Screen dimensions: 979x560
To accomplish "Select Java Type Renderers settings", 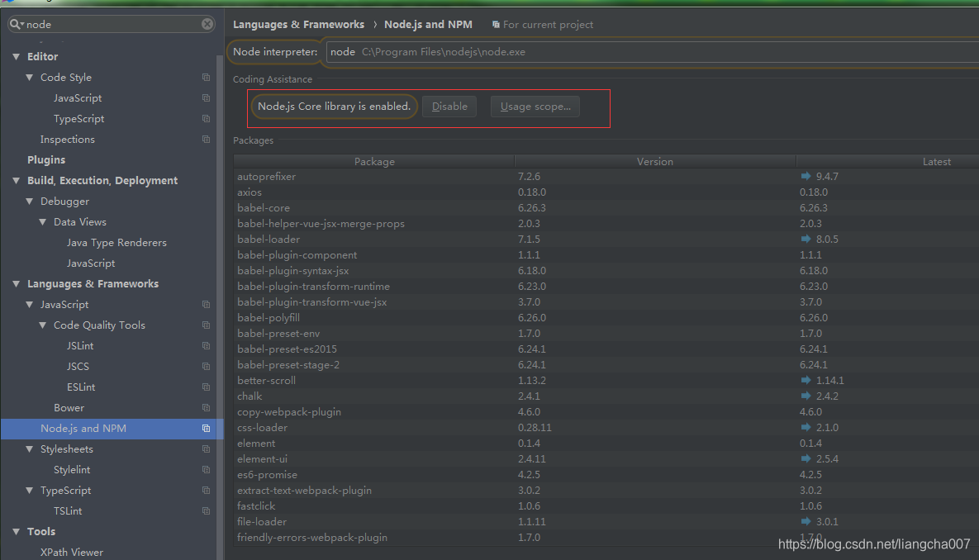I will pyautogui.click(x=116, y=242).
